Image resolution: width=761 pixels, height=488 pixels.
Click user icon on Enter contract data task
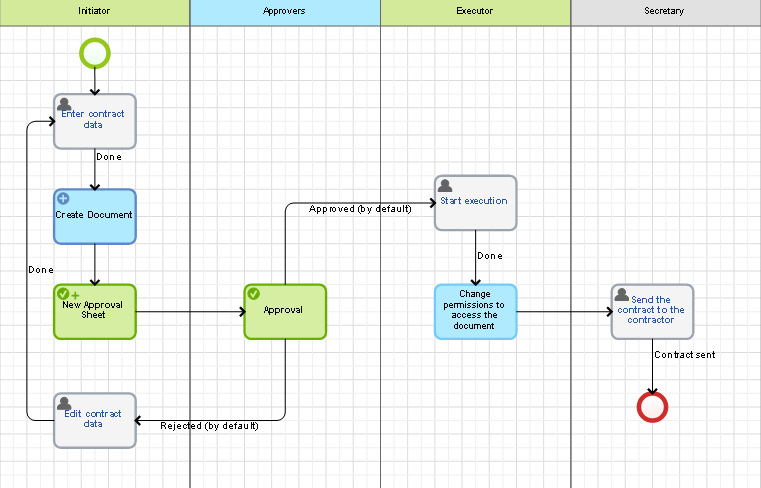tap(65, 104)
